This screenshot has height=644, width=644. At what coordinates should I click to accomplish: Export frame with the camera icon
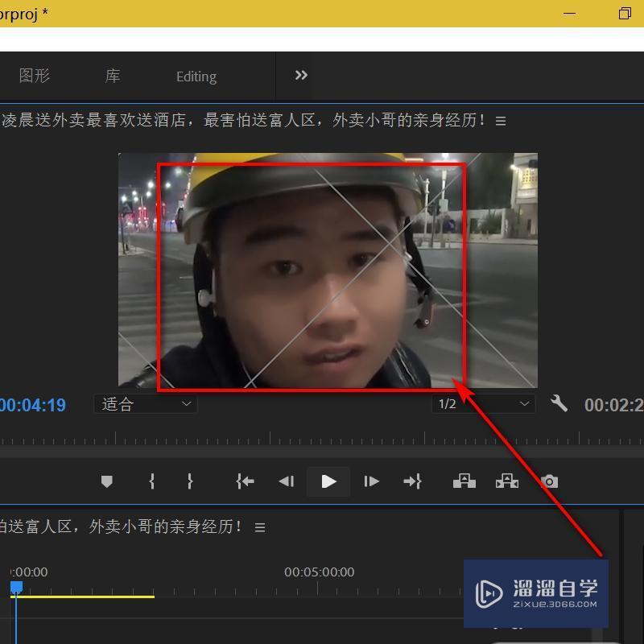point(549,481)
